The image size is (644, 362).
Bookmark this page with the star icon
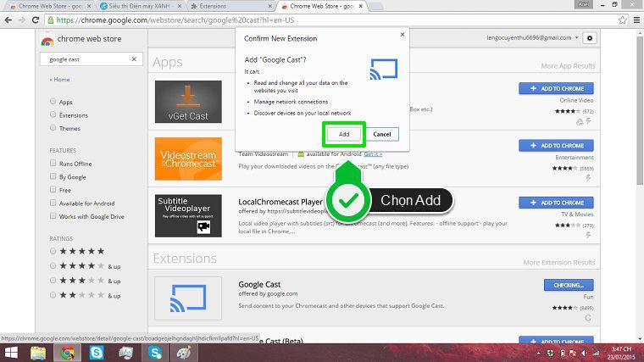(623, 19)
